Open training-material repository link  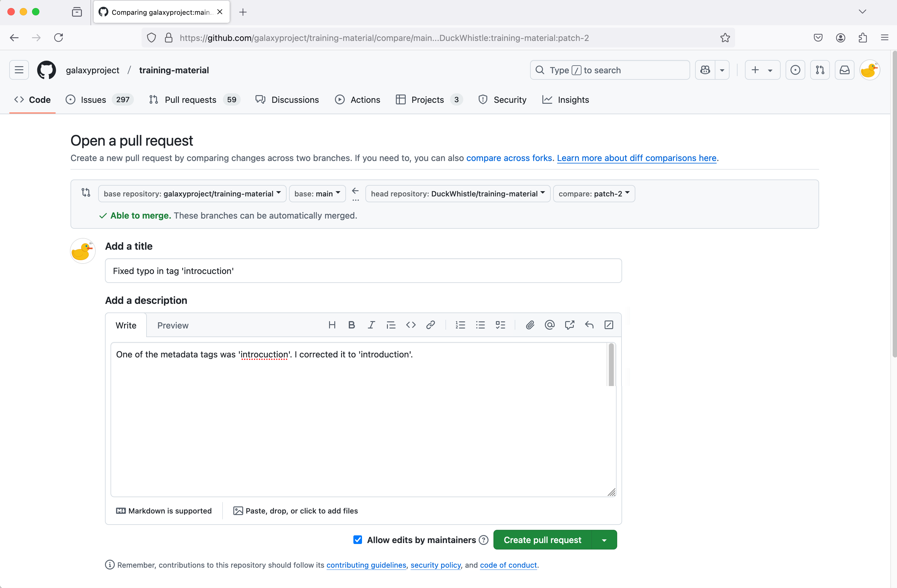174,70
